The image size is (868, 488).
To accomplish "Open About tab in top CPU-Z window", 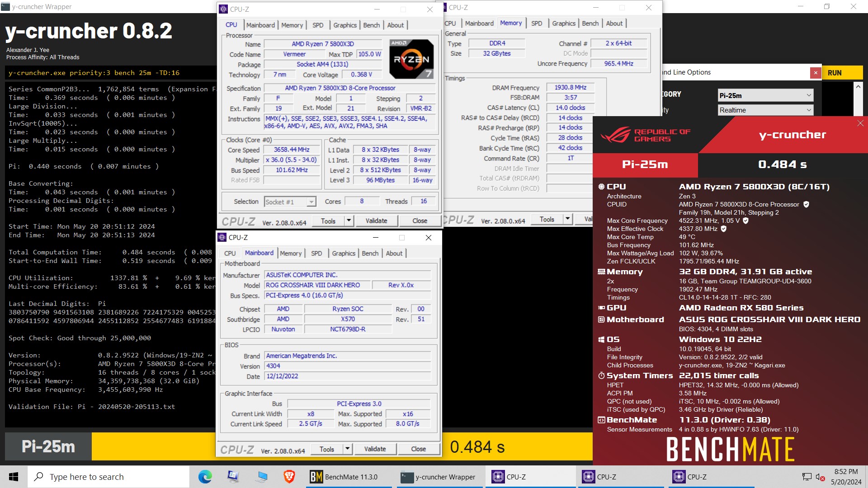I will (x=396, y=25).
